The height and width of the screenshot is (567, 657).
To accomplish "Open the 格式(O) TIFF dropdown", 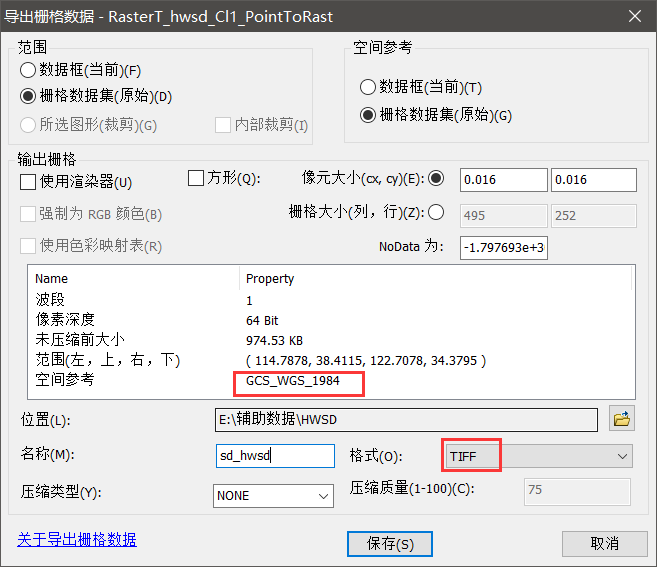I will (539, 456).
